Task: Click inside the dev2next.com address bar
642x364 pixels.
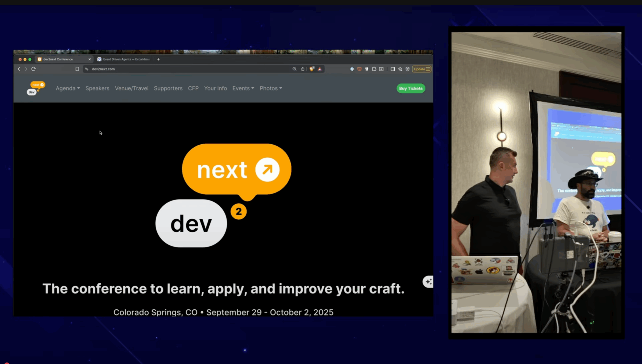Action: [176, 69]
